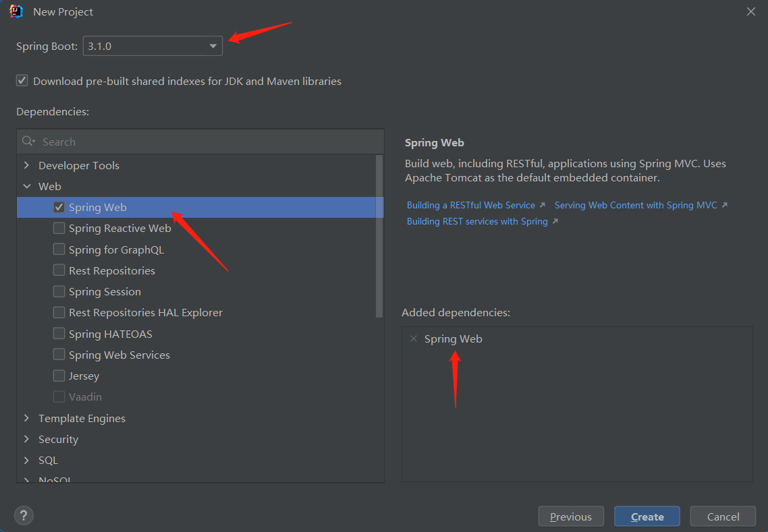The height and width of the screenshot is (532, 768).
Task: Click the dependencies Search field
Action: [x=202, y=142]
